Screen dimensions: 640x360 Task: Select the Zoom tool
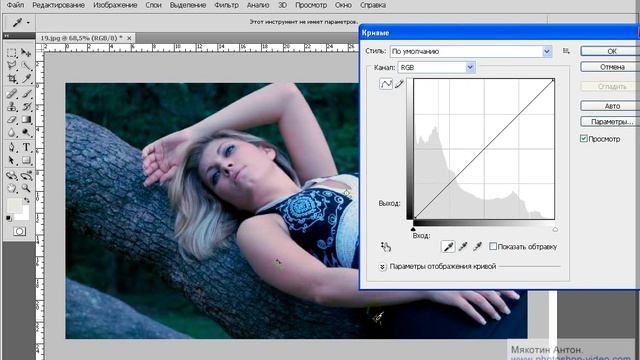coord(26,188)
